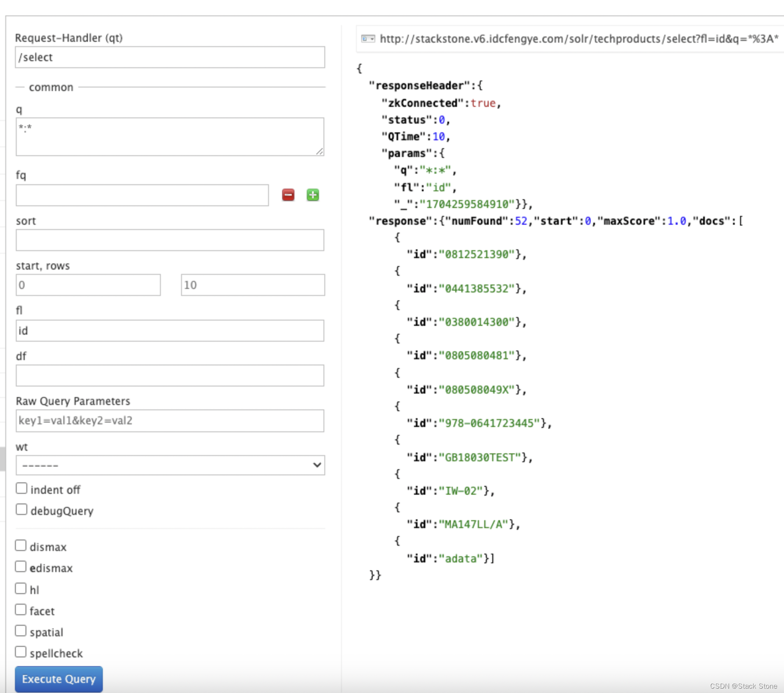The image size is (784, 693).
Task: Click the red remove fq filter icon
Action: pyautogui.click(x=288, y=195)
